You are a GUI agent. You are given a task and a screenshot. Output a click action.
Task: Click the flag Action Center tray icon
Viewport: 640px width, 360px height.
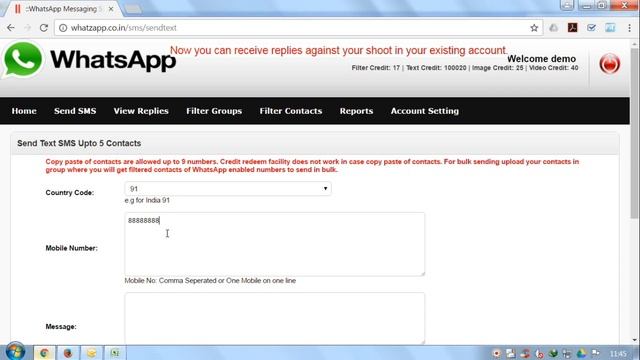click(596, 353)
